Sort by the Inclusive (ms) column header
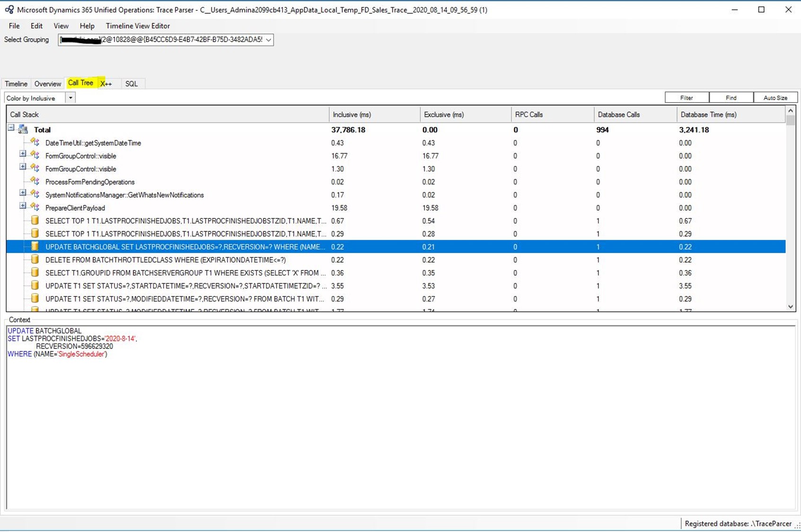This screenshot has height=532, width=801. pos(374,114)
